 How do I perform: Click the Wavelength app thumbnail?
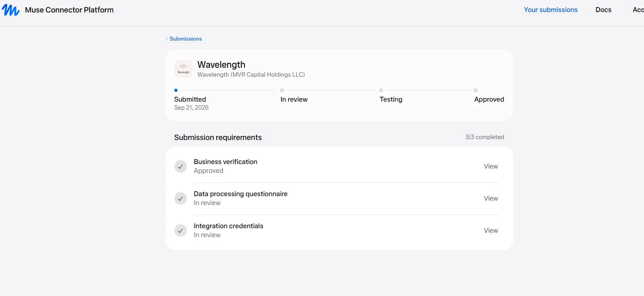pyautogui.click(x=183, y=69)
